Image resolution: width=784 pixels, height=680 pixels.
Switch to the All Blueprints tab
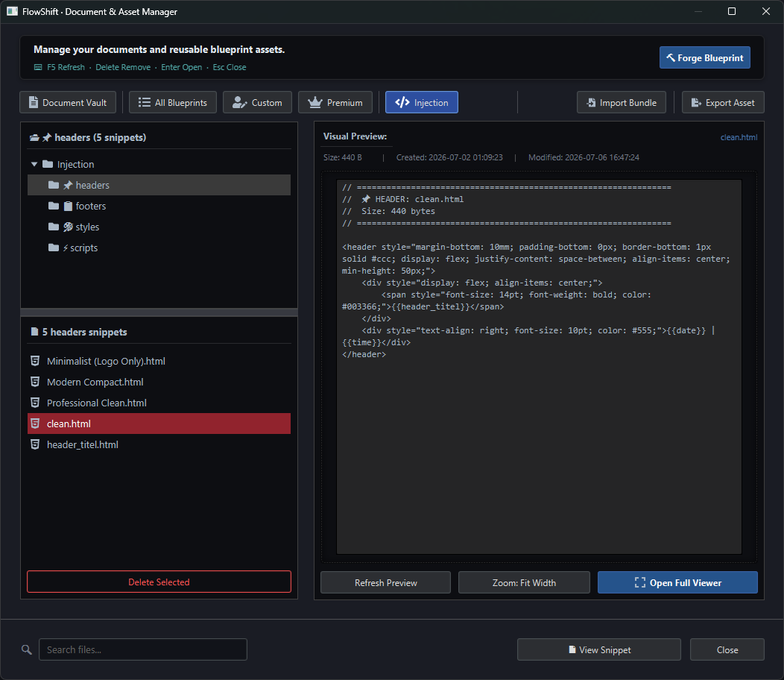172,103
